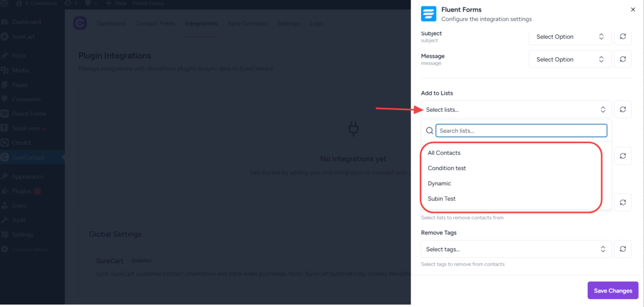Click the search magnifier icon in lists
644x307 pixels.
pyautogui.click(x=429, y=130)
